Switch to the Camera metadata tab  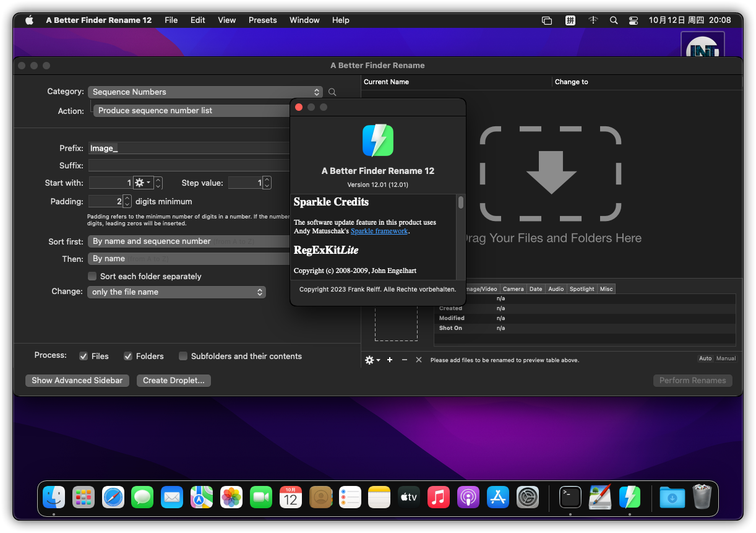point(513,289)
